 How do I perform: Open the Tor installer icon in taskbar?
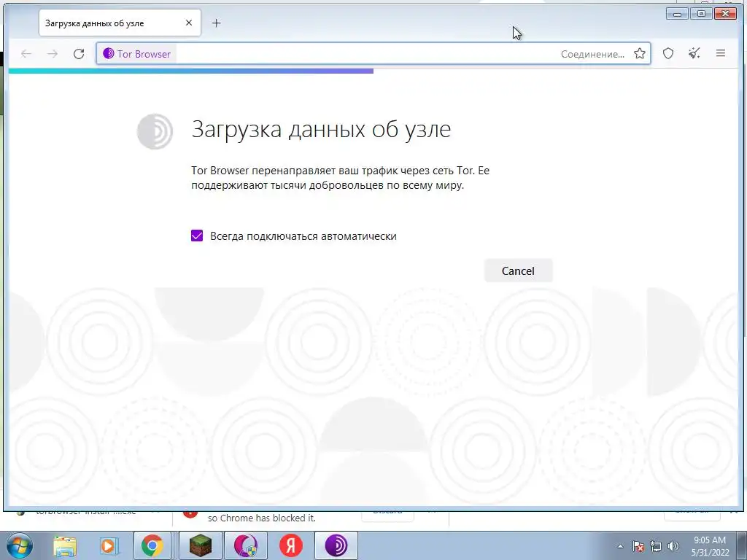(x=245, y=545)
